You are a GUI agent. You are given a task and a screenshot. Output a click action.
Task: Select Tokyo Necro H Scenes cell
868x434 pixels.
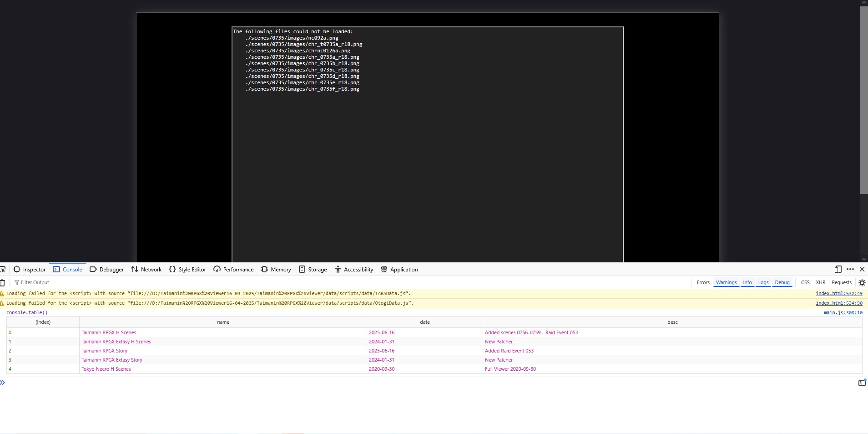point(223,369)
